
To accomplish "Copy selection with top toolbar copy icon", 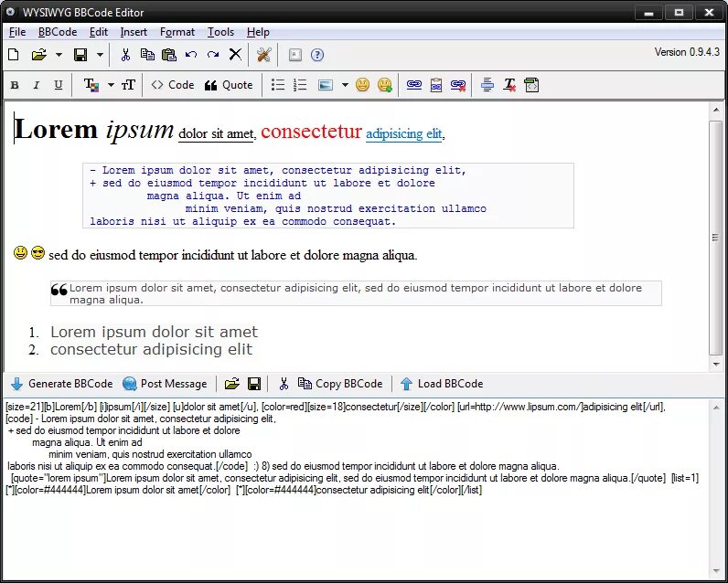I will click(147, 55).
